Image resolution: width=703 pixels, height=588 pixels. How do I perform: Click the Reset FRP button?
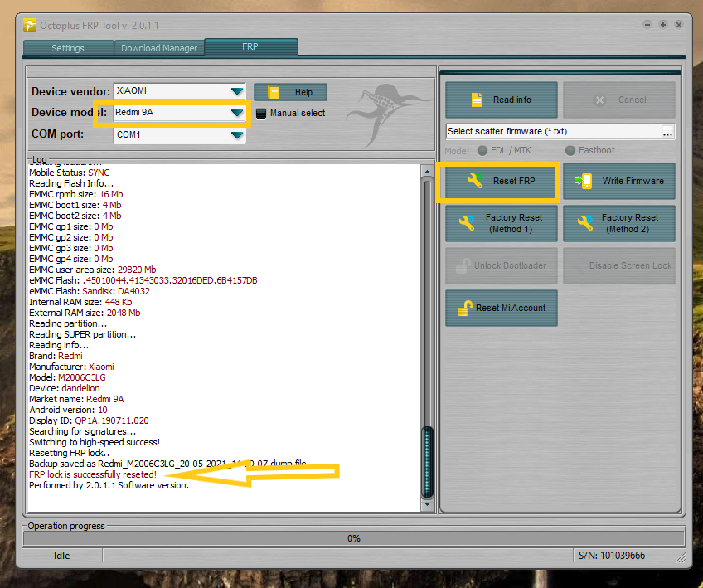tap(502, 181)
